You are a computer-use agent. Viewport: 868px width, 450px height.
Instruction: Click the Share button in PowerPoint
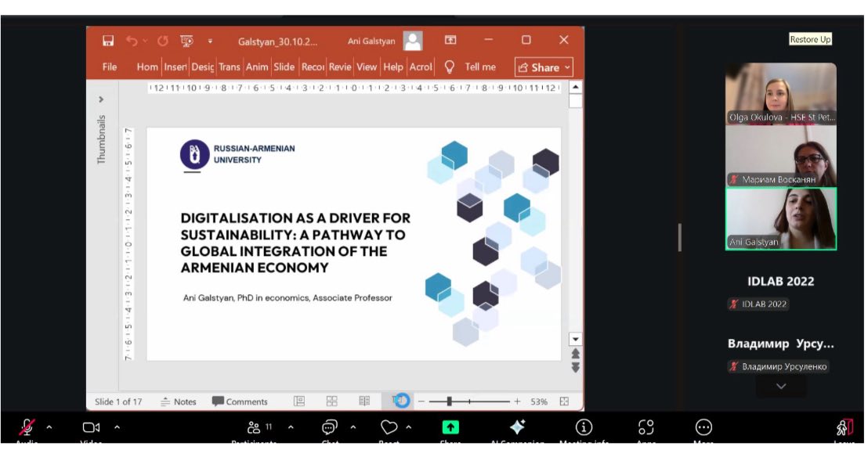pos(544,67)
